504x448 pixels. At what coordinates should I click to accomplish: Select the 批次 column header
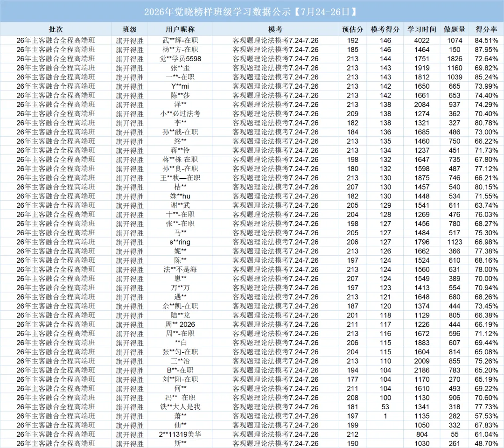point(56,29)
